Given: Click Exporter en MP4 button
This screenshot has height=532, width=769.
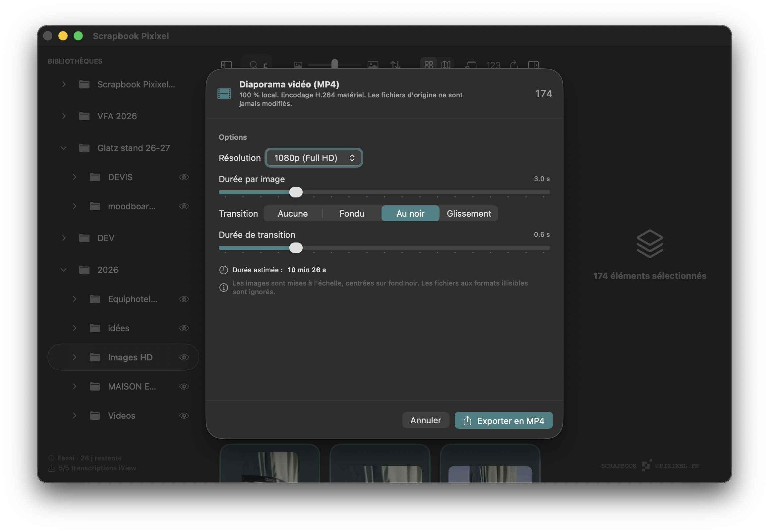Looking at the screenshot, I should coord(503,420).
